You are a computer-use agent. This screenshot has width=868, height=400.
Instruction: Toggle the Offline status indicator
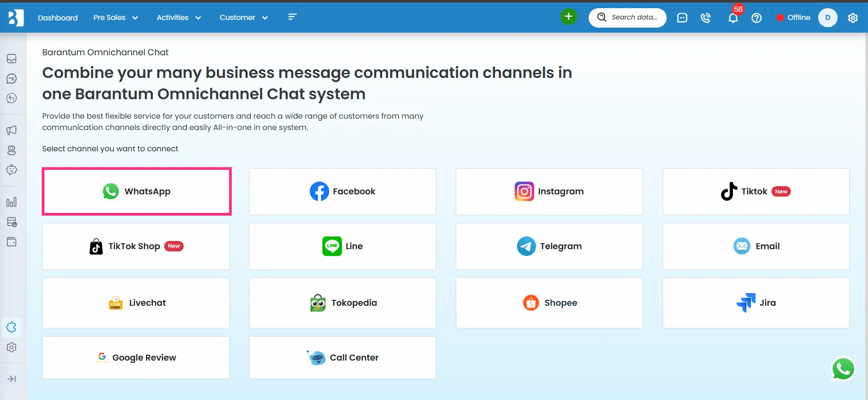tap(794, 18)
